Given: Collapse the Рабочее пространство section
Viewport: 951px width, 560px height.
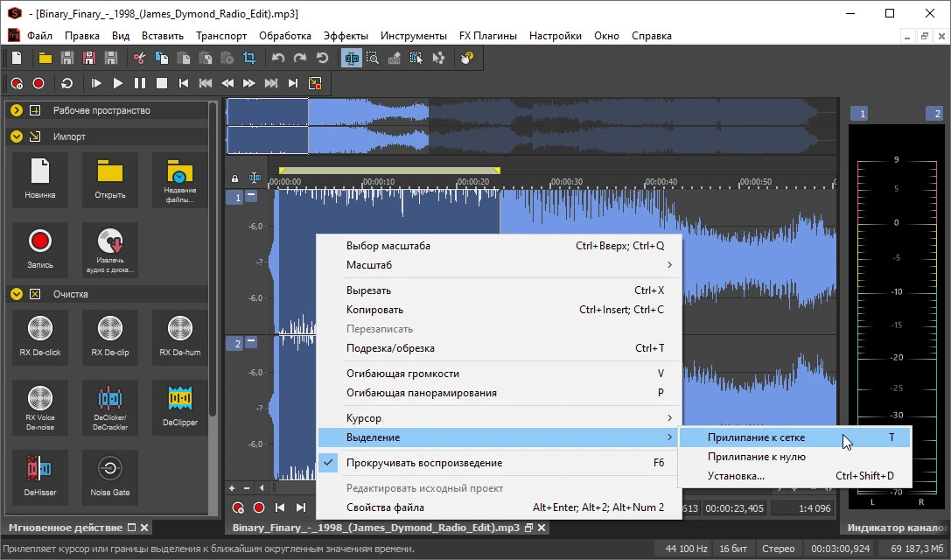Looking at the screenshot, I should 17,110.
